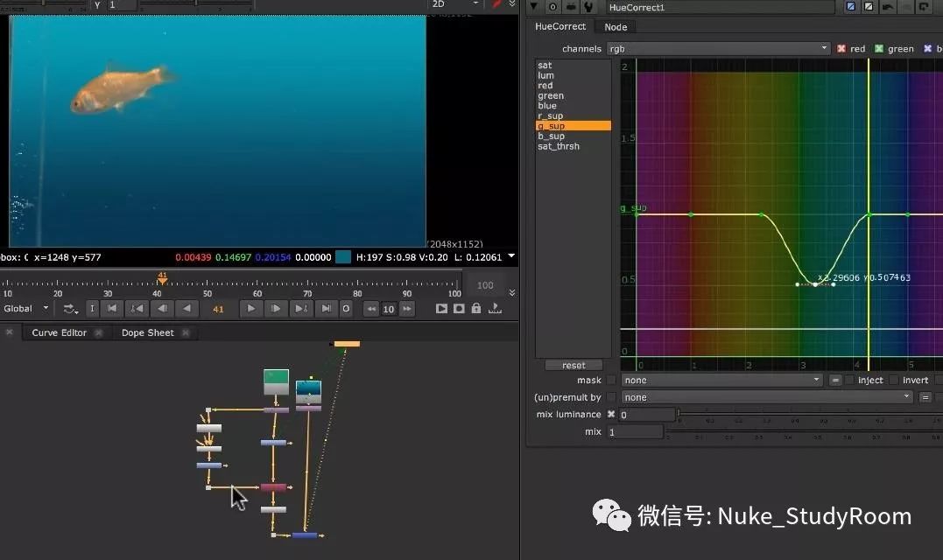Image resolution: width=943 pixels, height=560 pixels.
Task: Click the current frame number field
Action: pos(218,309)
